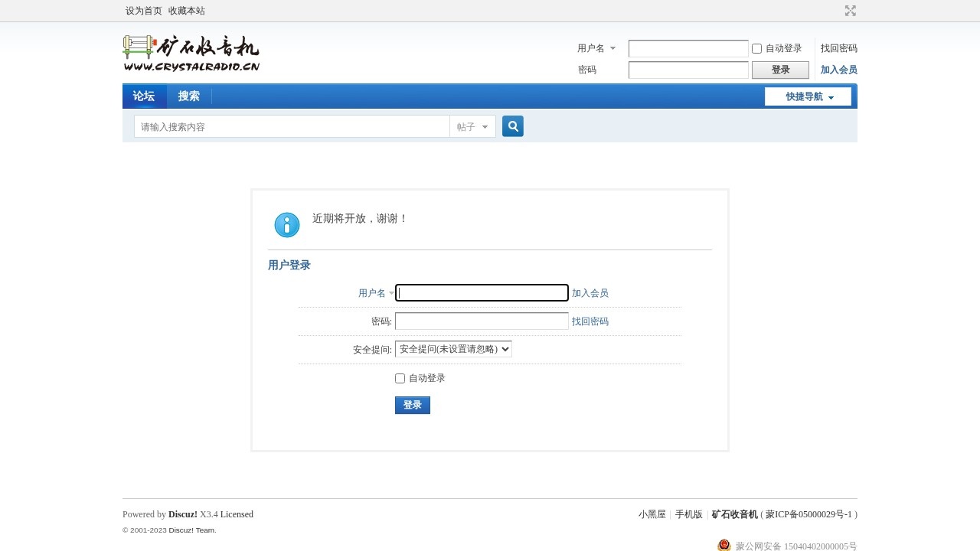The height and width of the screenshot is (551, 980).
Task: Click the 加入会员 registration link
Action: click(590, 293)
